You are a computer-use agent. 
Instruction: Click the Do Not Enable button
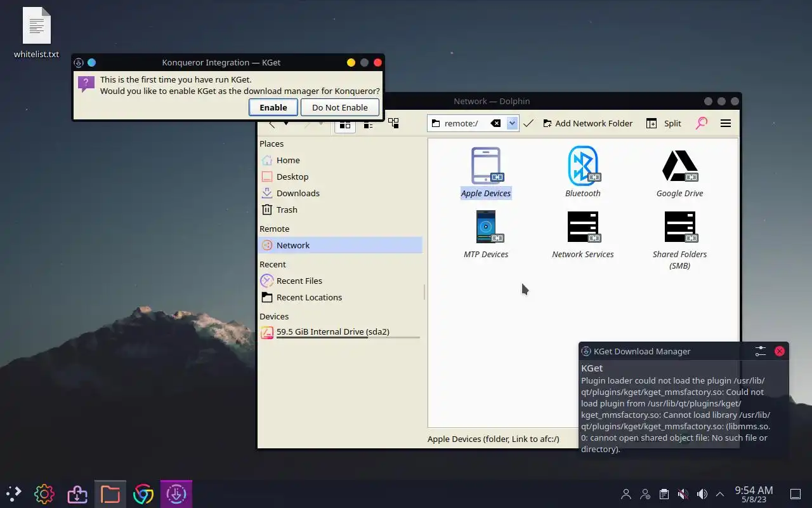pos(340,107)
